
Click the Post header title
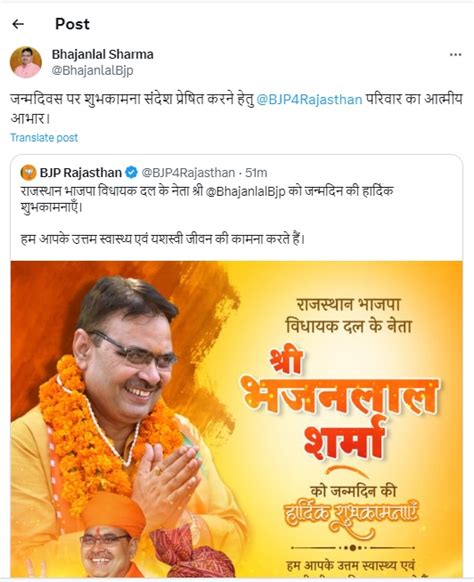click(72, 24)
